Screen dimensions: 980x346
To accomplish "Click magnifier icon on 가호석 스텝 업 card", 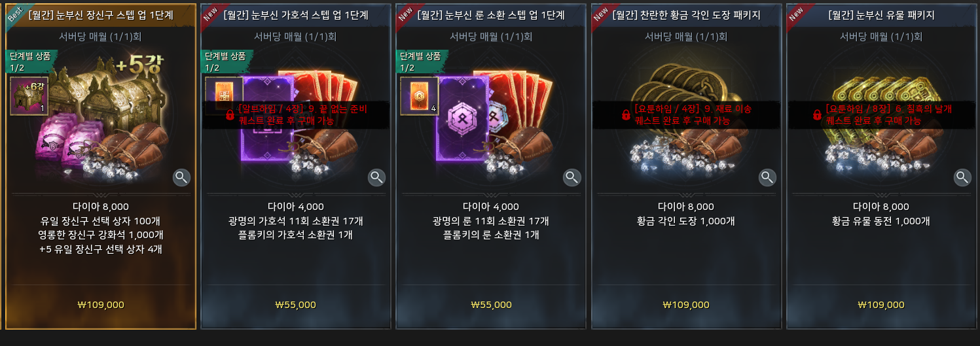I will click(377, 177).
